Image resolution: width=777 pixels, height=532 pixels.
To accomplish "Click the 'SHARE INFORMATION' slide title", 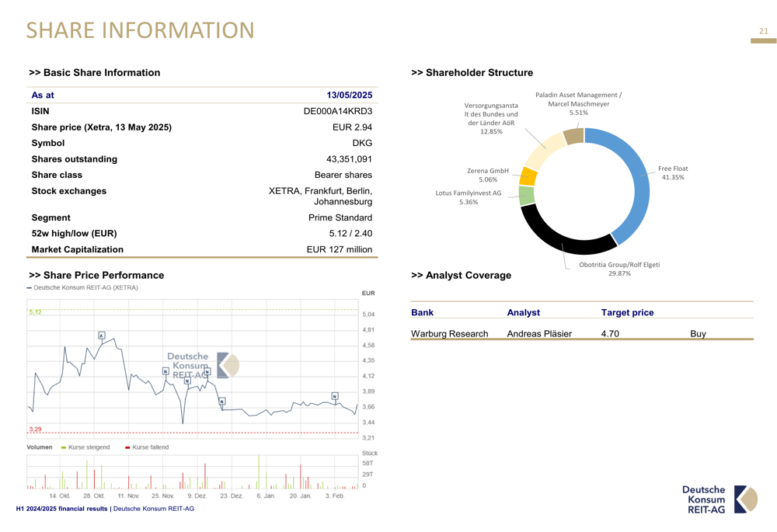I will click(x=140, y=30).
